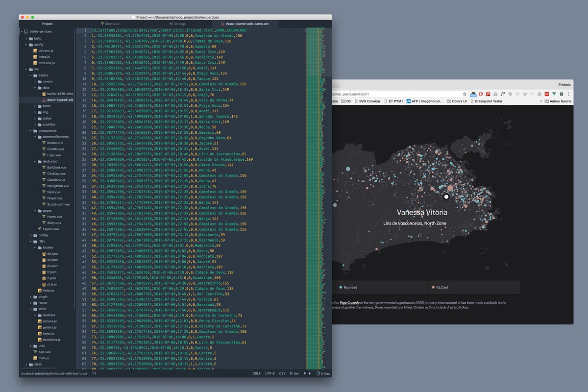Click the camera extension icon in Chrome
The height and width of the screenshot is (392, 588).
[x=495, y=94]
